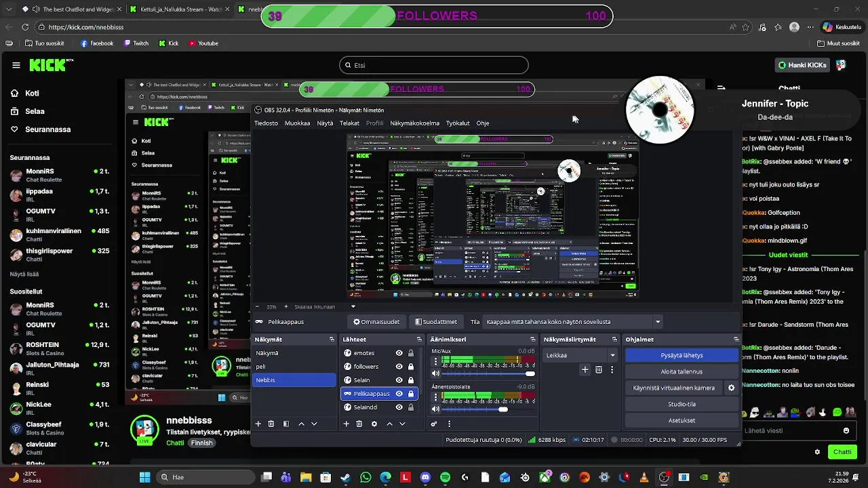Click Aloita tallennus button

click(682, 371)
